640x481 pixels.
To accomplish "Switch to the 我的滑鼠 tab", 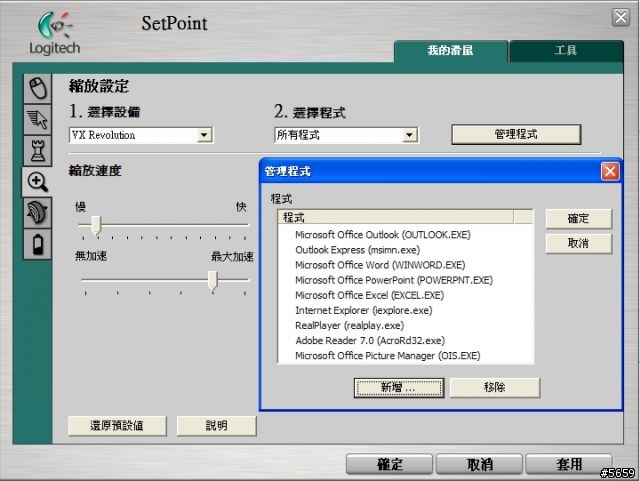I will (451, 51).
